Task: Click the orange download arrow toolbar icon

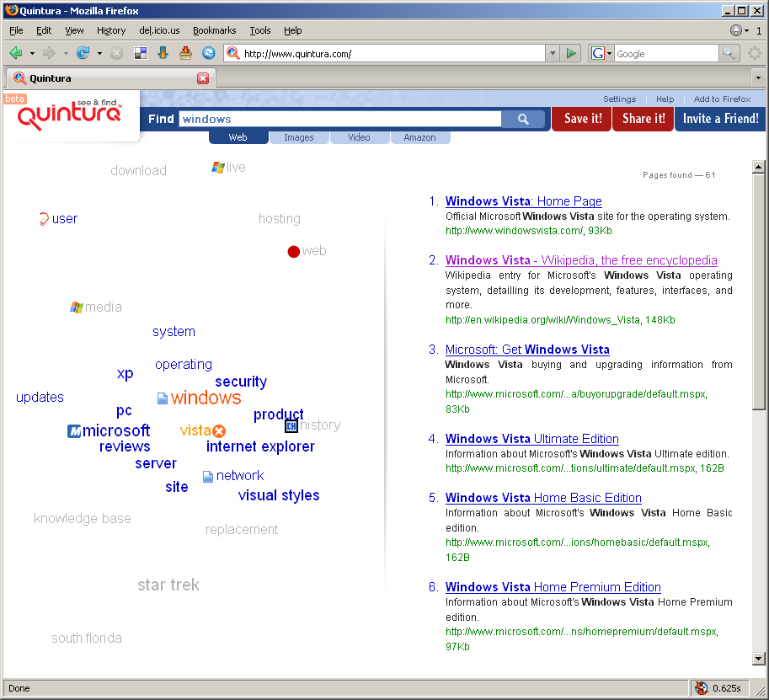Action: coord(163,53)
